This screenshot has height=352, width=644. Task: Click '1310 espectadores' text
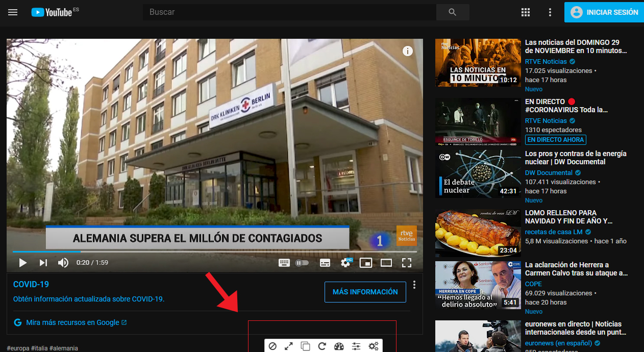click(553, 130)
